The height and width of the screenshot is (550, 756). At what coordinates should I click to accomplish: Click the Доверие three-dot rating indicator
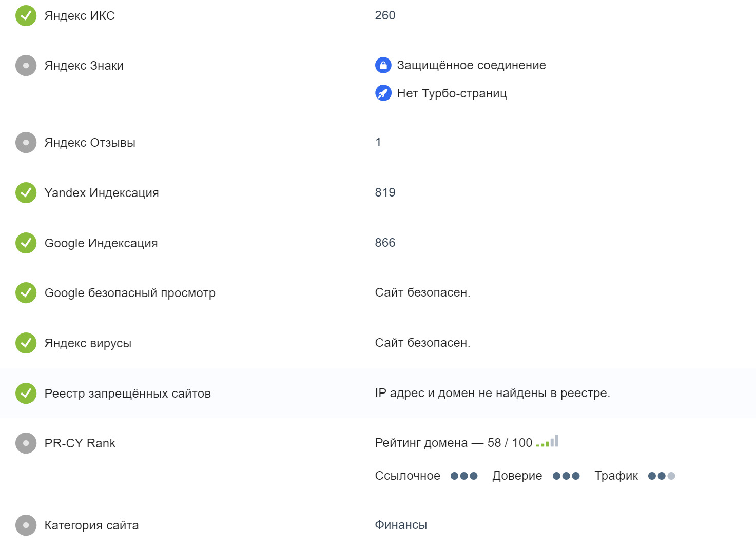click(566, 476)
